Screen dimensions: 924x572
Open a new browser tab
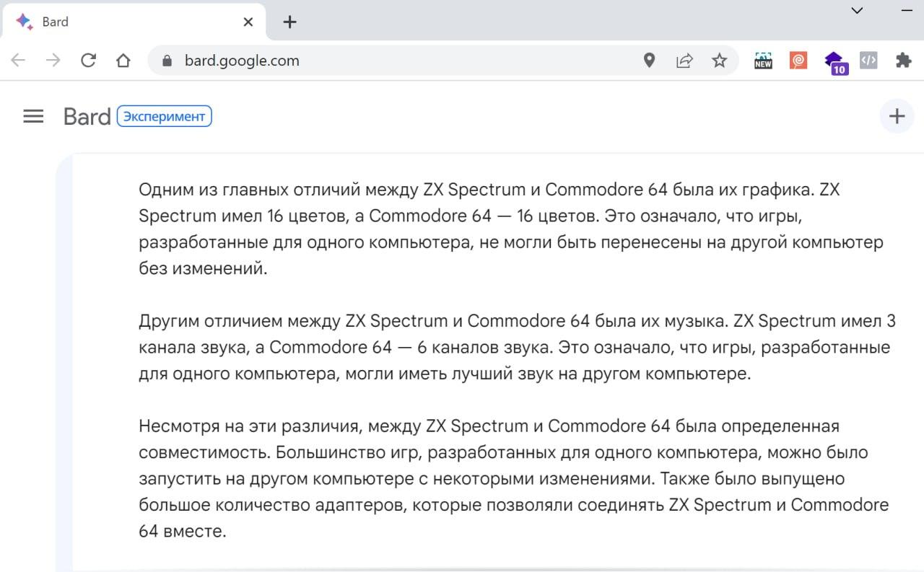(289, 22)
